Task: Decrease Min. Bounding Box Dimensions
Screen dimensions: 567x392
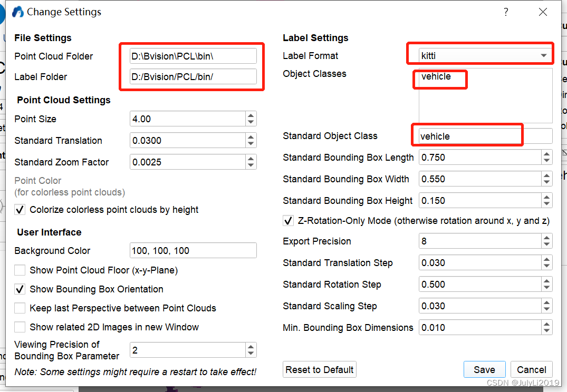Action: [x=546, y=331]
